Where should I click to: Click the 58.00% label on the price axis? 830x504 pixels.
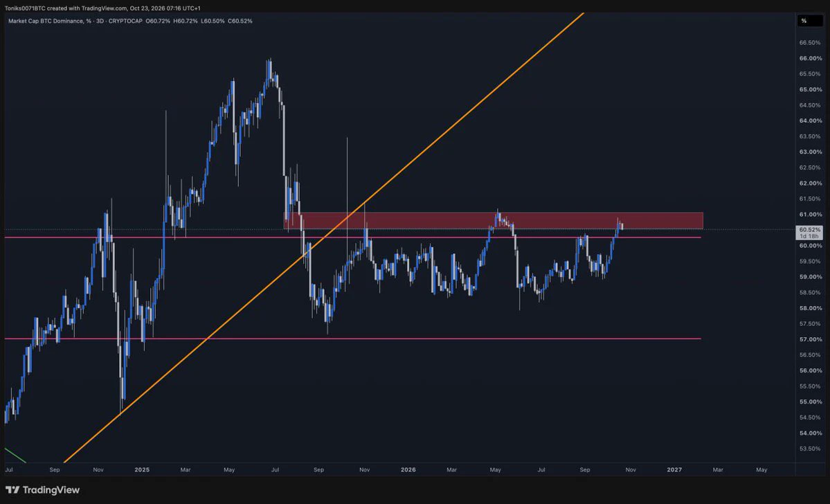pos(811,308)
